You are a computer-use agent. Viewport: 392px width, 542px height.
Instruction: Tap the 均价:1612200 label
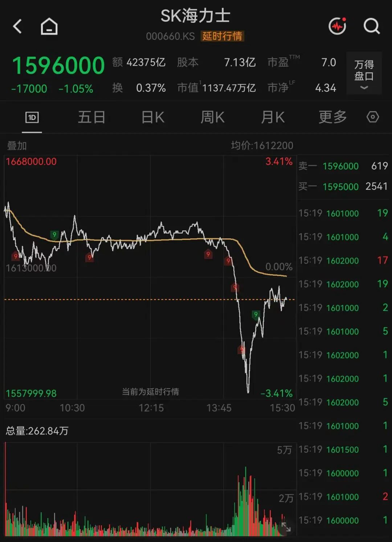click(262, 145)
